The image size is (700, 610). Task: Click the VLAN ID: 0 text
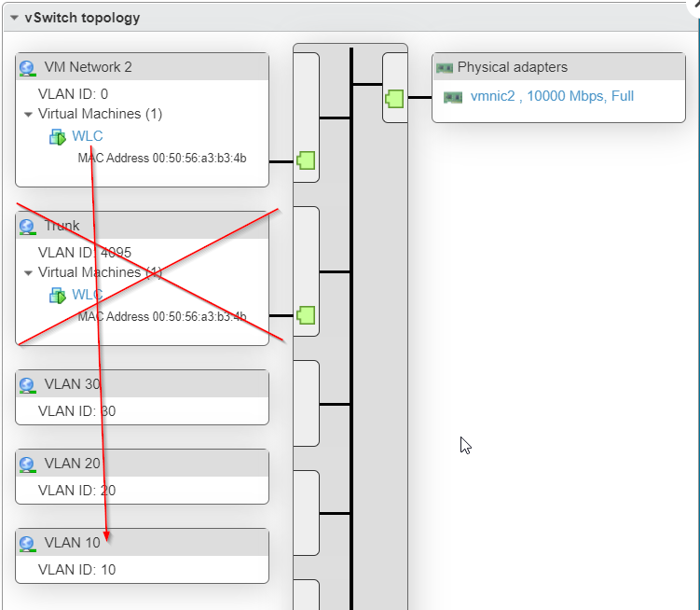tap(74, 94)
